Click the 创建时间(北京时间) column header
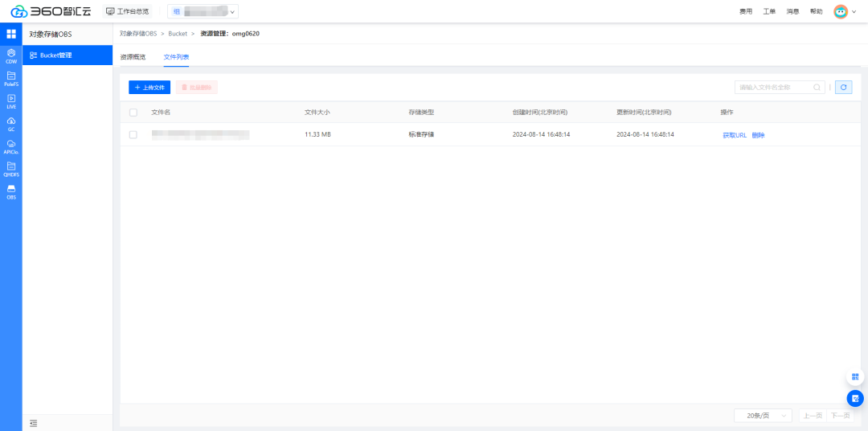 click(540, 113)
